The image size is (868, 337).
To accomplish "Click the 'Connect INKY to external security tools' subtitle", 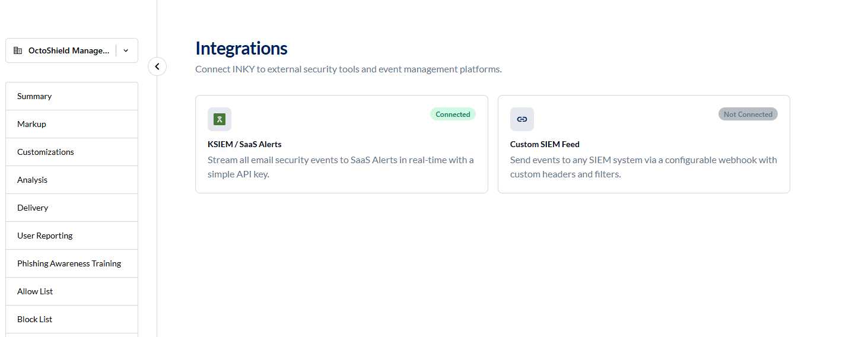I will point(348,69).
